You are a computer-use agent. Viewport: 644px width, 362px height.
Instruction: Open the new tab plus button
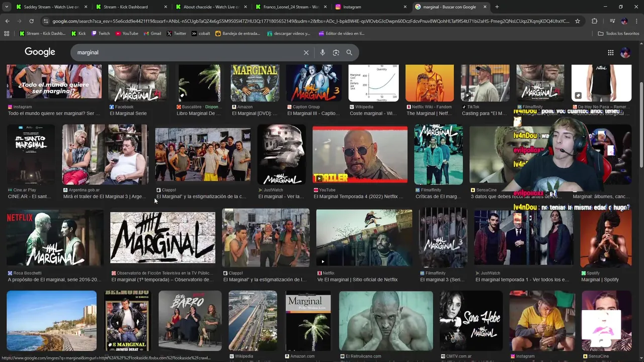tap(497, 7)
